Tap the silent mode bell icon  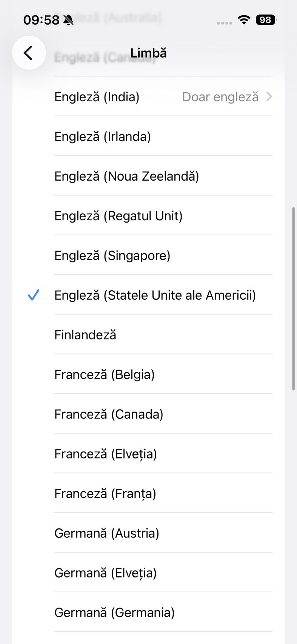68,20
